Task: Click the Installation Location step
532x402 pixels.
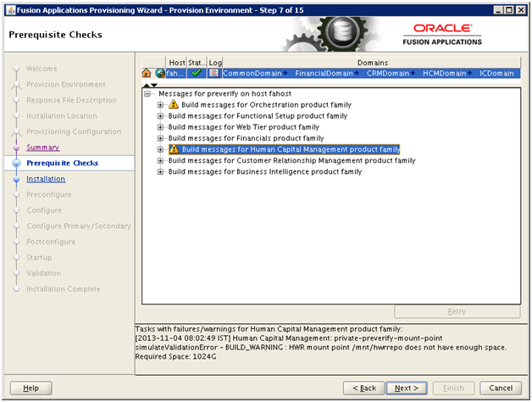Action: coord(62,116)
